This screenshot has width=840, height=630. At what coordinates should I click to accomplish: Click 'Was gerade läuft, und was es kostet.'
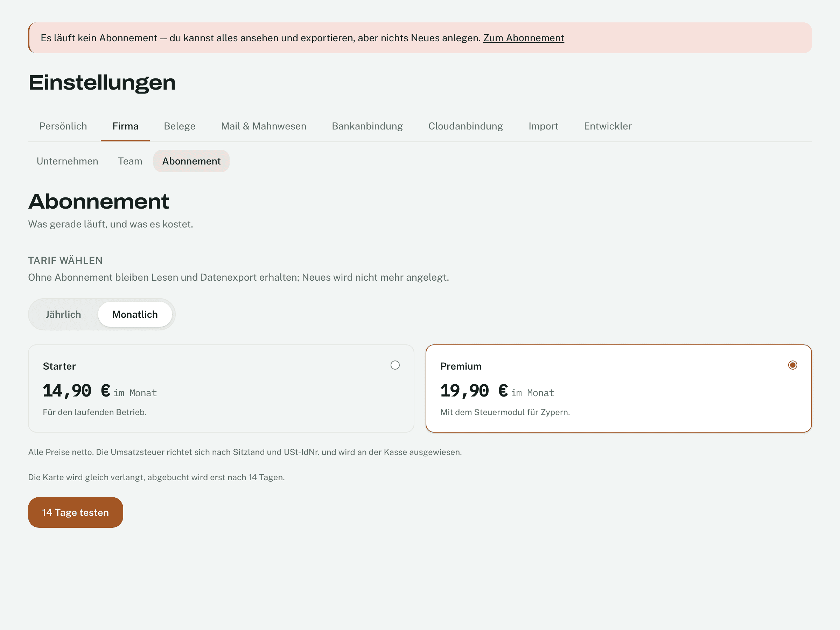tap(111, 224)
